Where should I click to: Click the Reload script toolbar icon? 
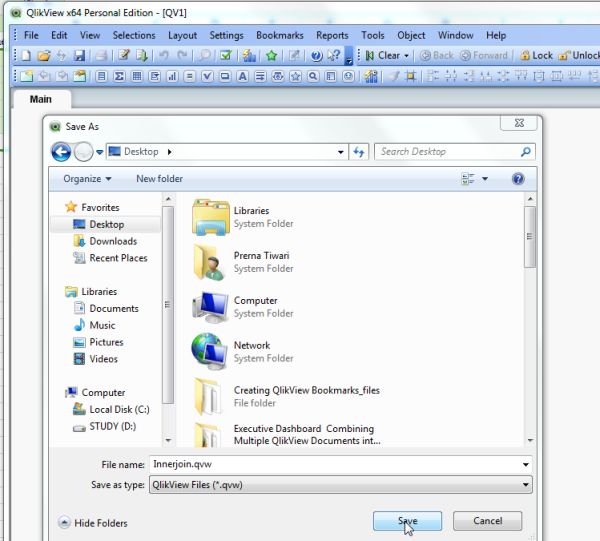click(x=142, y=56)
